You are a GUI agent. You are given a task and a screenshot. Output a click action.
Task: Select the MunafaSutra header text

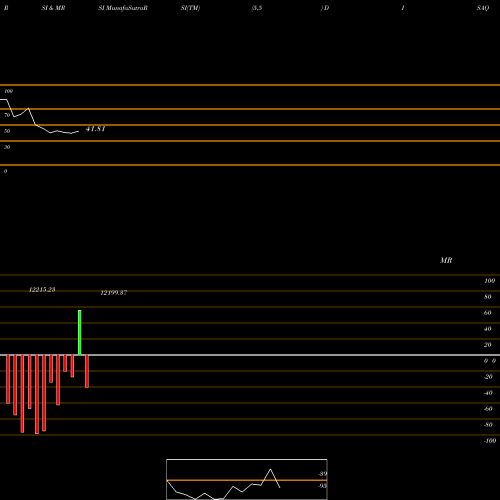pos(123,8)
